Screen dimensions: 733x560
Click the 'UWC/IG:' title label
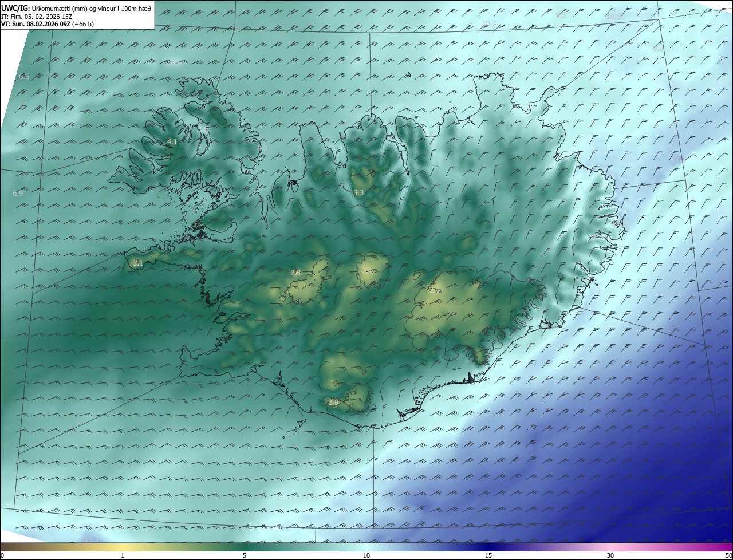coord(16,8)
